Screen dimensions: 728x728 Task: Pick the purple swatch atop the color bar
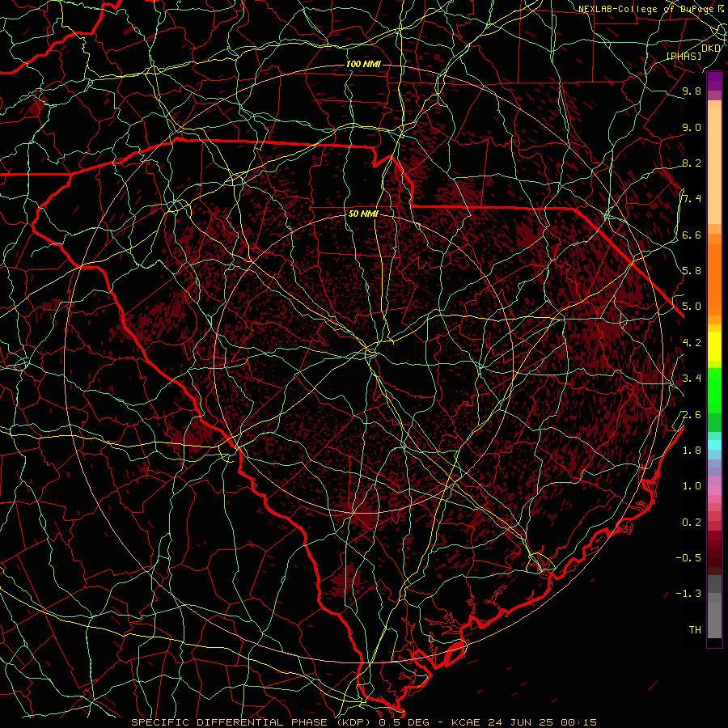(714, 81)
